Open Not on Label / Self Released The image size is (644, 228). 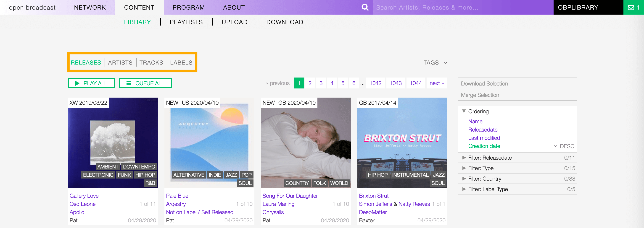[x=200, y=212]
